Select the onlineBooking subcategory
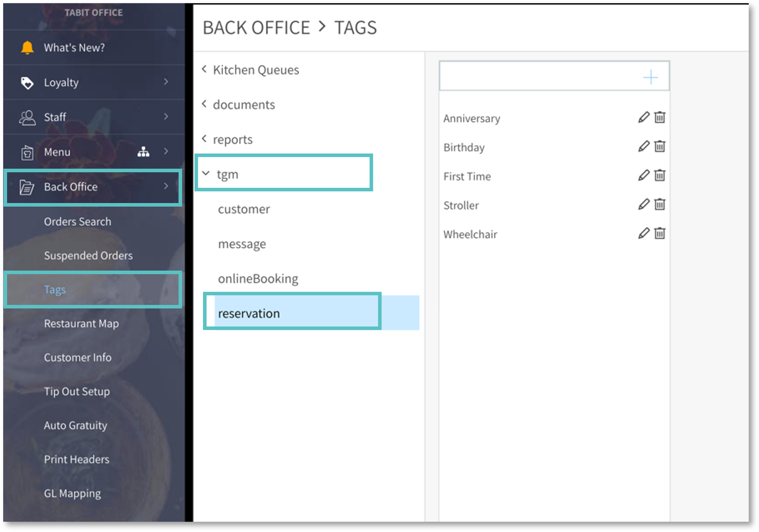The width and height of the screenshot is (759, 532). [x=258, y=279]
